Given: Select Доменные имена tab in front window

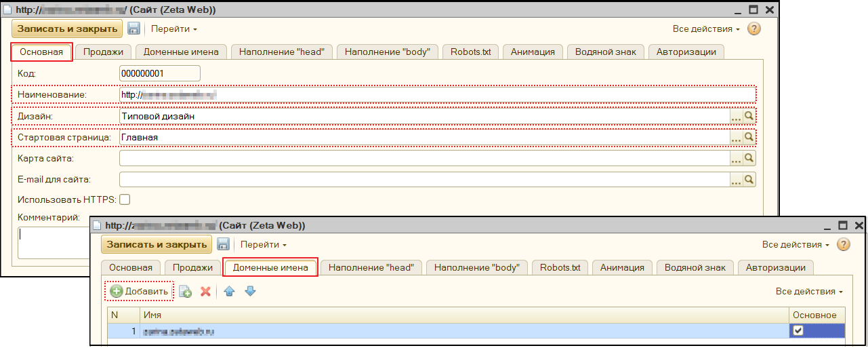Looking at the screenshot, I should (x=270, y=267).
